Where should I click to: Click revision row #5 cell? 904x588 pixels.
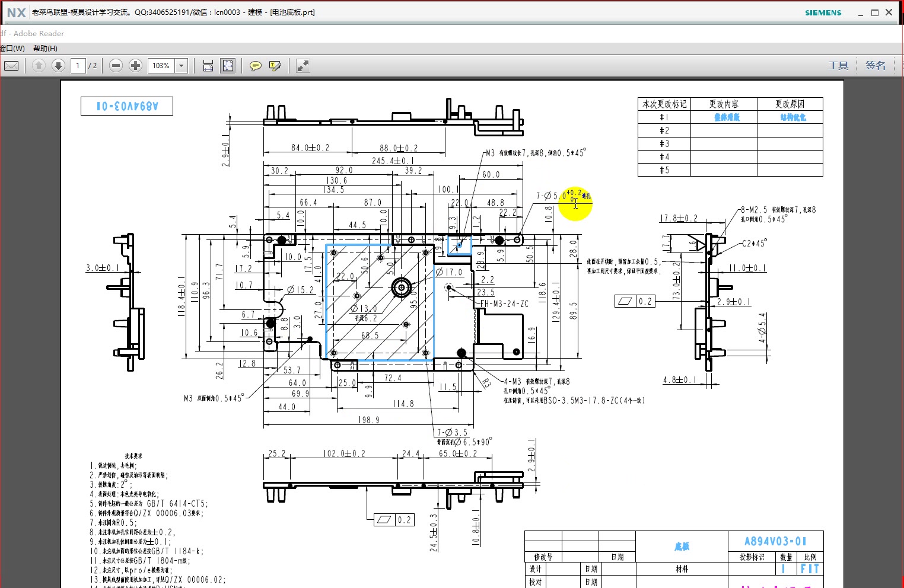point(664,170)
